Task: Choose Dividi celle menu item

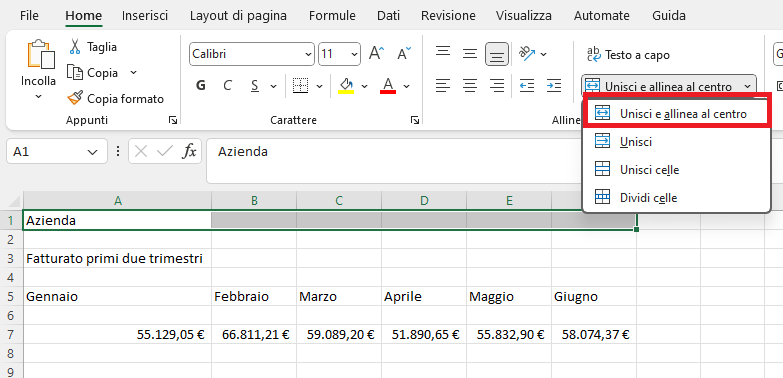Action: point(677,198)
